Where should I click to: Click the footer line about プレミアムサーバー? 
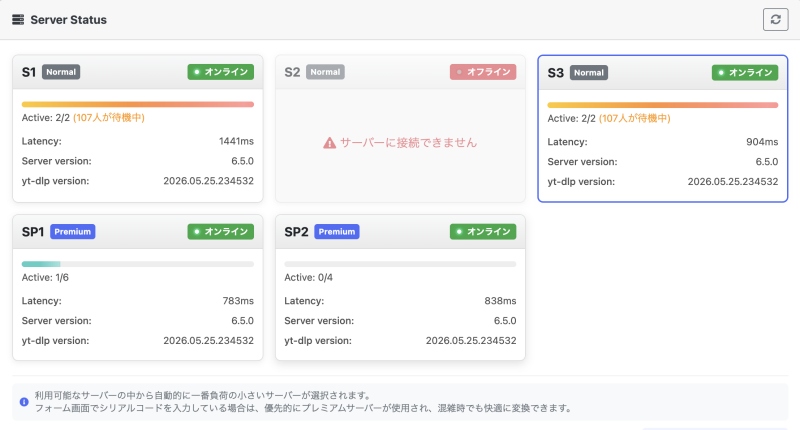point(303,408)
